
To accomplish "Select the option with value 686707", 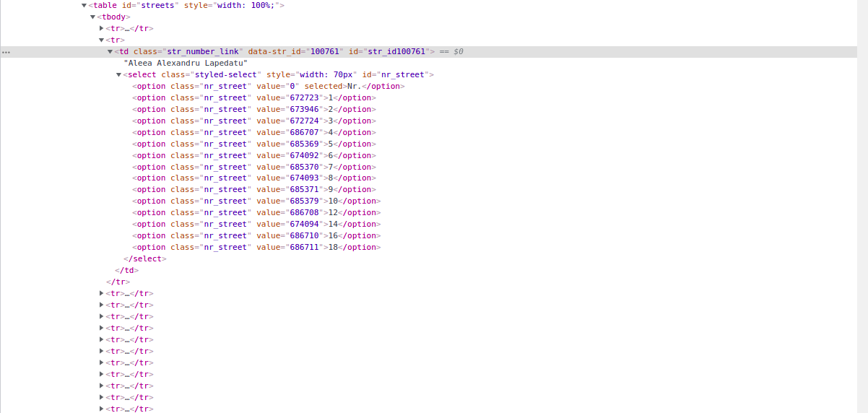I will pyautogui.click(x=254, y=133).
